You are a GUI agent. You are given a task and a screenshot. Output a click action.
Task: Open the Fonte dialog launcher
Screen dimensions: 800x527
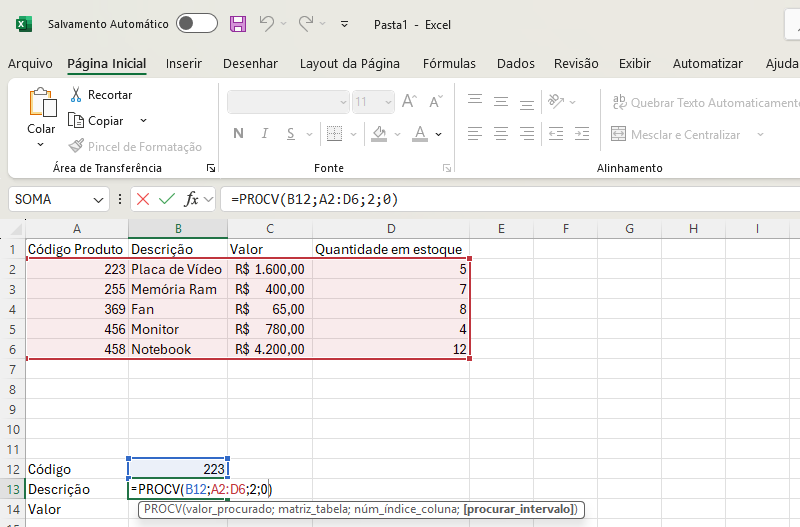point(447,168)
